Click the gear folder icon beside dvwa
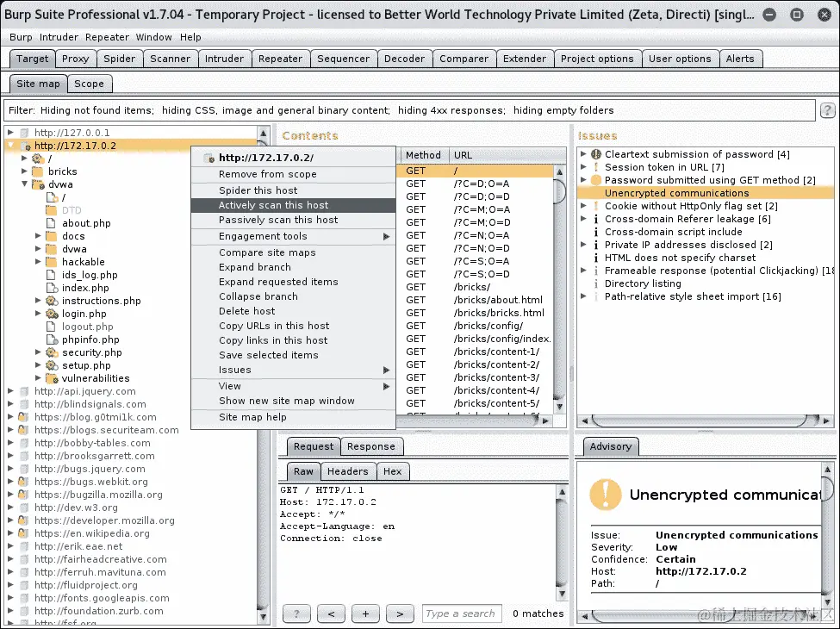Image resolution: width=840 pixels, height=629 pixels. pyautogui.click(x=38, y=185)
